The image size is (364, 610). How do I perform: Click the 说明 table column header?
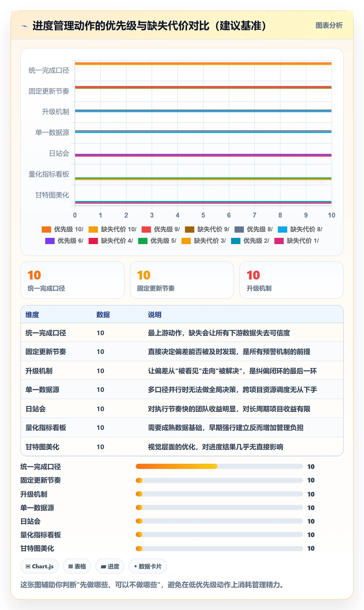(155, 315)
